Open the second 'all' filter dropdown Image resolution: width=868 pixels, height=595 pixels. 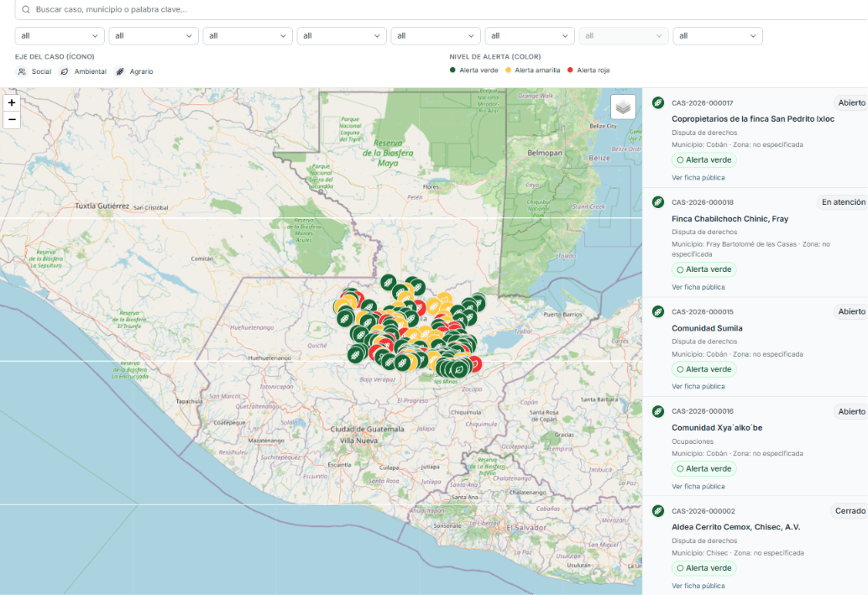click(x=154, y=36)
